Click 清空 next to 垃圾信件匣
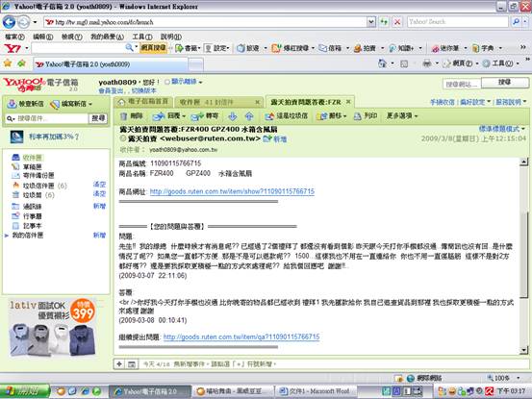This screenshot has width=532, height=399. [x=99, y=185]
